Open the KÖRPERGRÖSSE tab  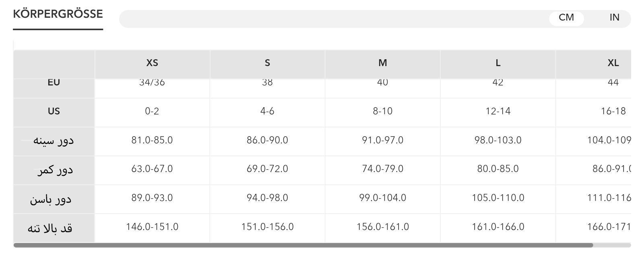58,15
